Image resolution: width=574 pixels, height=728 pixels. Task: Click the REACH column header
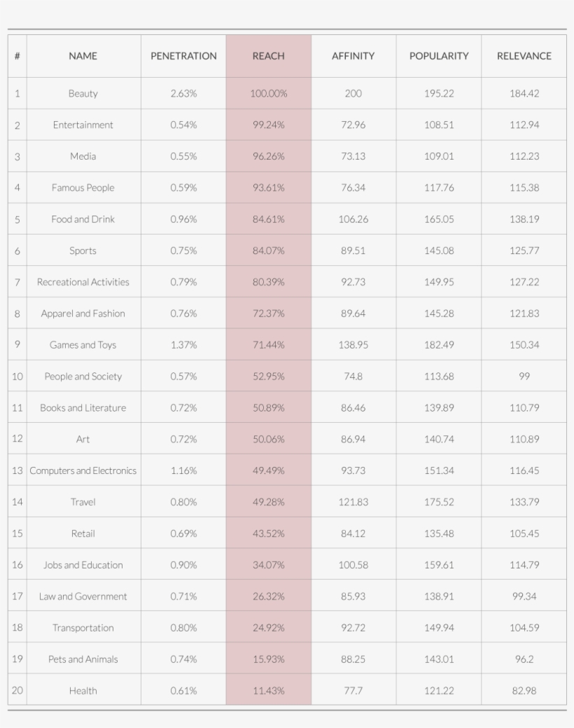coord(268,56)
